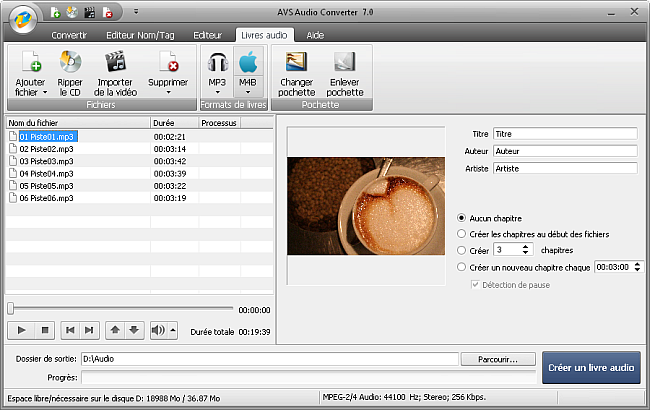The image size is (650, 410).
Task: Select file 02 Piste02.mp3
Action: tap(46, 149)
